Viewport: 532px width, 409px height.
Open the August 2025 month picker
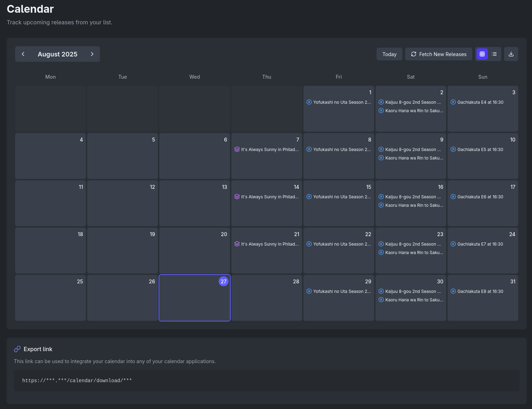(58, 54)
